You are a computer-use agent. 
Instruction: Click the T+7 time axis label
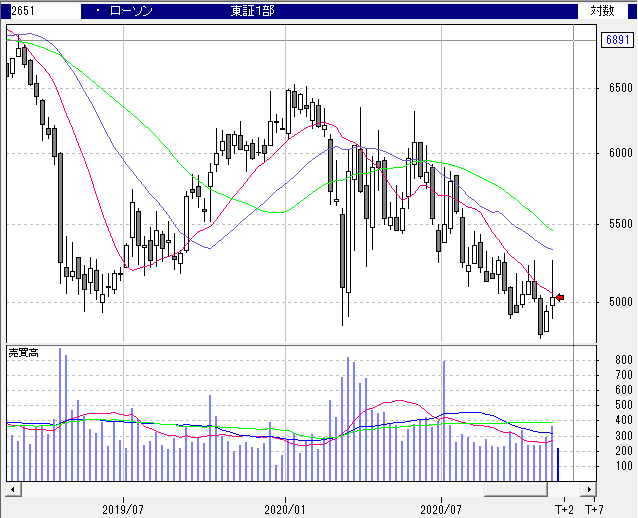[594, 509]
